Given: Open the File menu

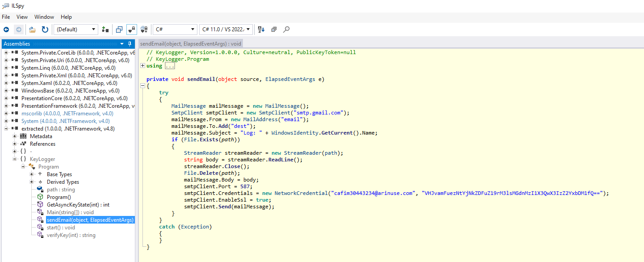Looking at the screenshot, I should (6, 17).
